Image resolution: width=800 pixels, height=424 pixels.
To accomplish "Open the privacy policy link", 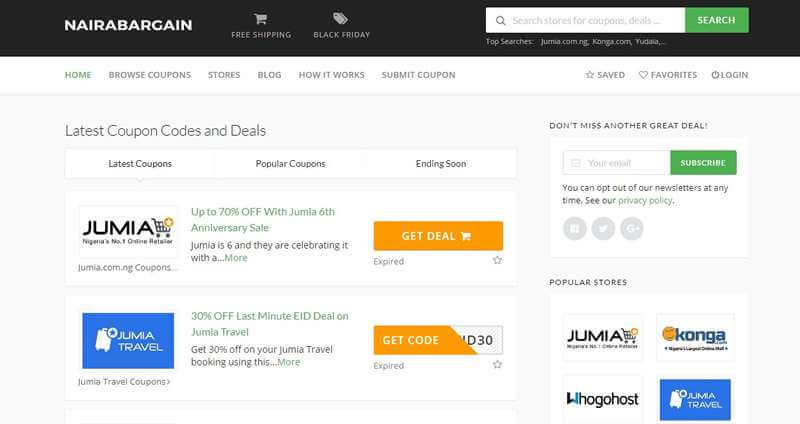I will coord(645,201).
